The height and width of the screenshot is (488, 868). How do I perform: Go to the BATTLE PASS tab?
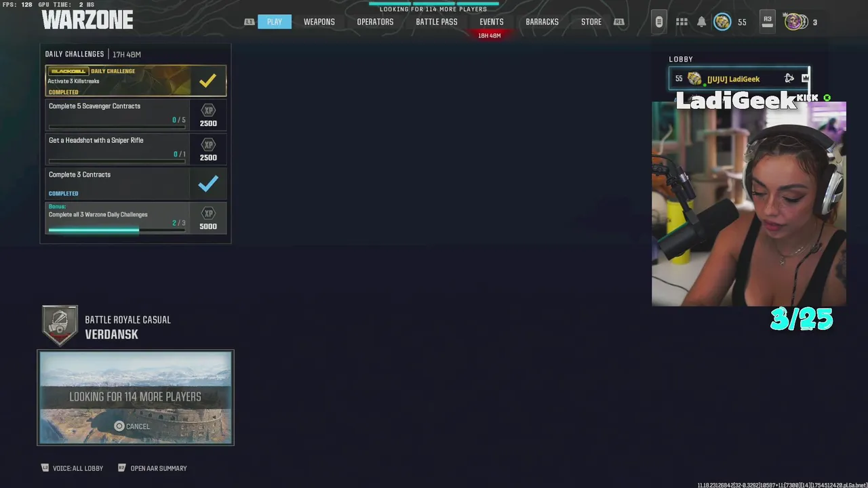coord(436,22)
